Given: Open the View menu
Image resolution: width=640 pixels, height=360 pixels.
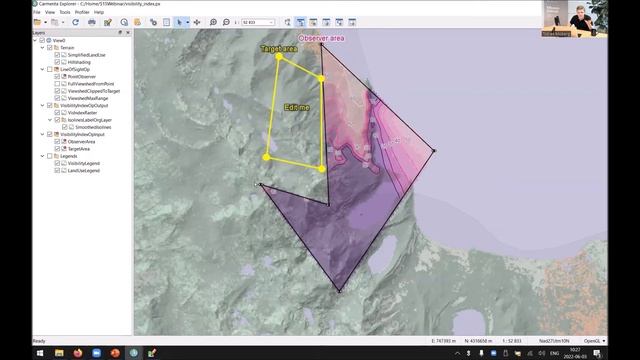Looking at the screenshot, I should [50, 12].
